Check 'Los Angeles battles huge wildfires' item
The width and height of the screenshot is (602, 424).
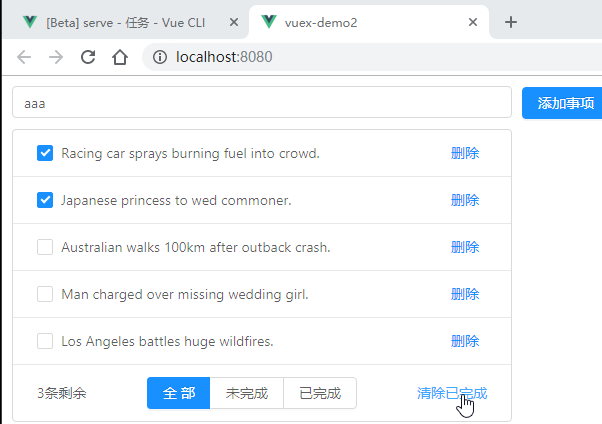point(45,341)
